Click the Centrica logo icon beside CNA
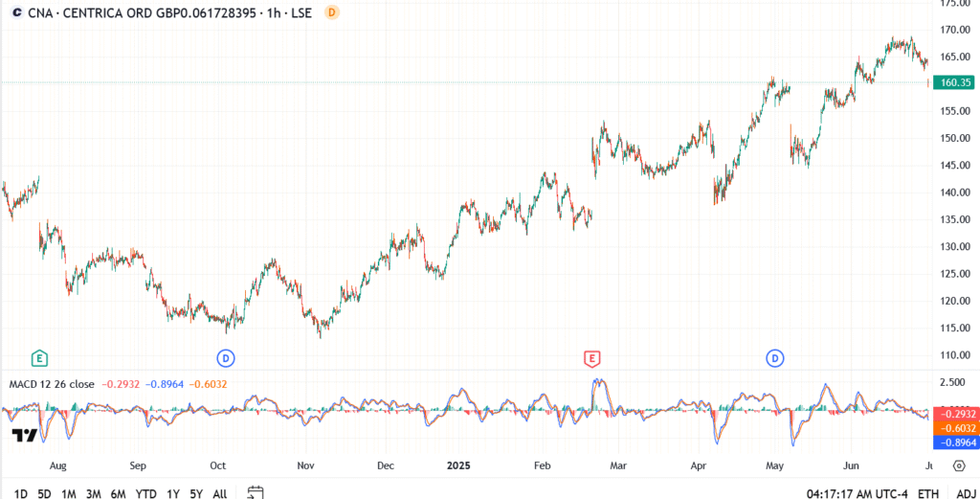 point(16,12)
